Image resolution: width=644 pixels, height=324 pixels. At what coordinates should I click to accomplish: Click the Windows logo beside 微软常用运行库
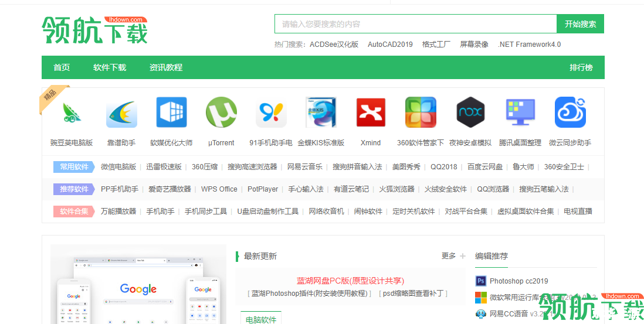pyautogui.click(x=480, y=298)
